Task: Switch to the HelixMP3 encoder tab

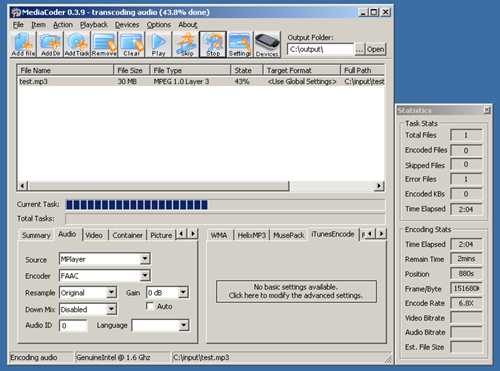Action: tap(252, 235)
